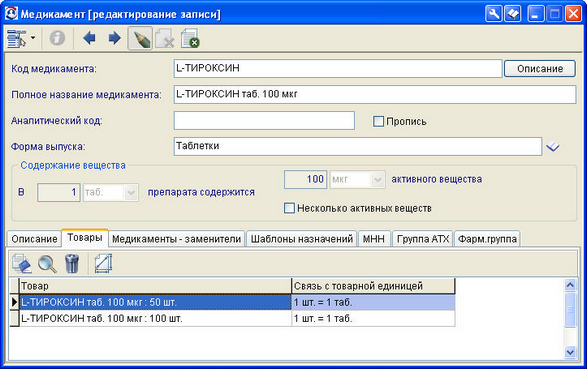Open the таб. unit dropdown

point(131,193)
